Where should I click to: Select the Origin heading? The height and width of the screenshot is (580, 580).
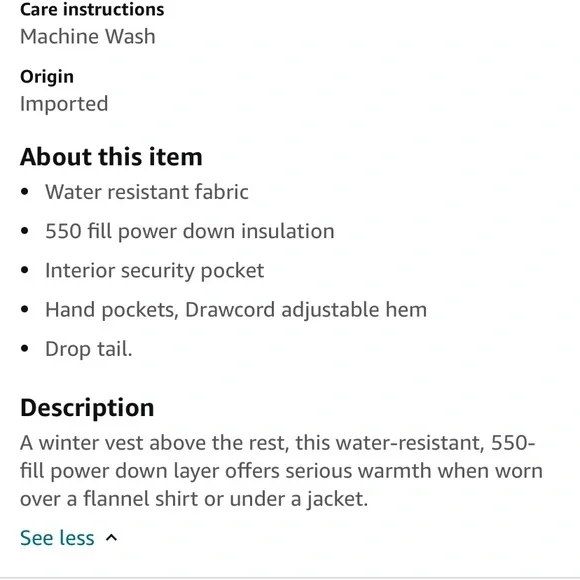[x=47, y=77]
